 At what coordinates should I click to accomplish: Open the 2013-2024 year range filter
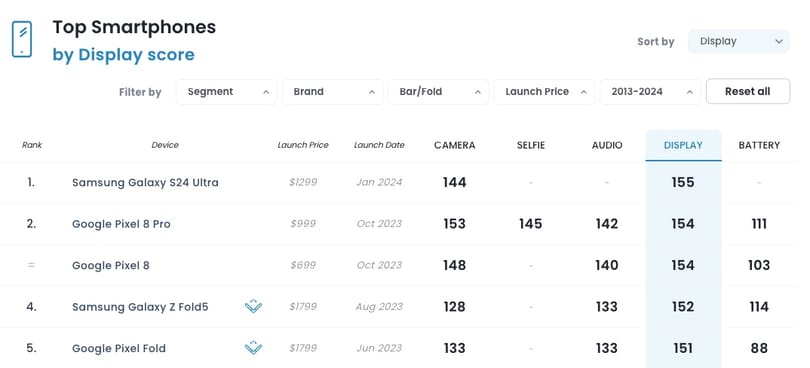tap(650, 92)
